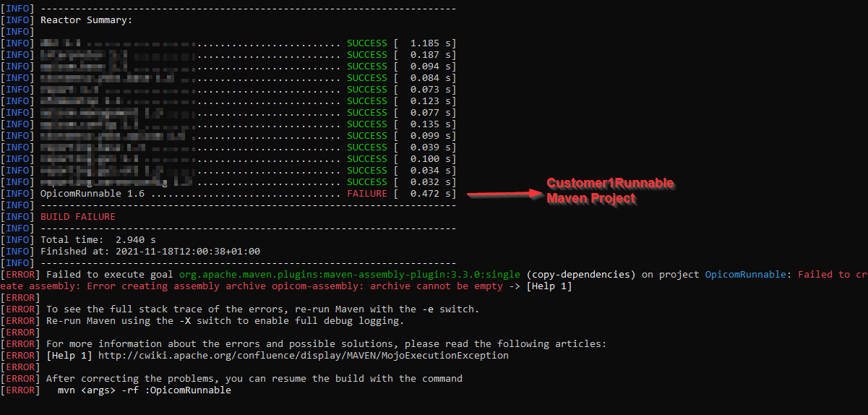Click the "To see the full stack trace" line
This screenshot has height=415, width=868.
pos(263,309)
